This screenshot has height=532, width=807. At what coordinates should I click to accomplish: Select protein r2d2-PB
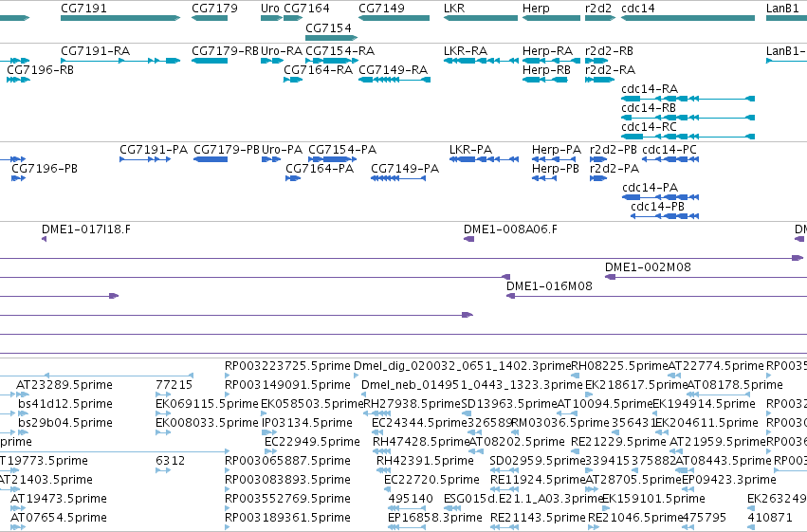coord(613,150)
